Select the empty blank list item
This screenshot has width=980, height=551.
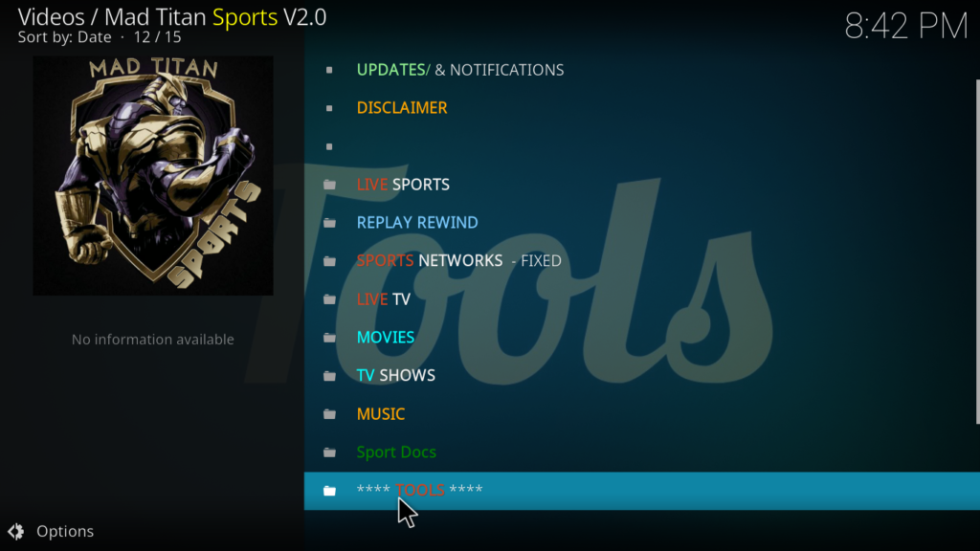point(640,146)
